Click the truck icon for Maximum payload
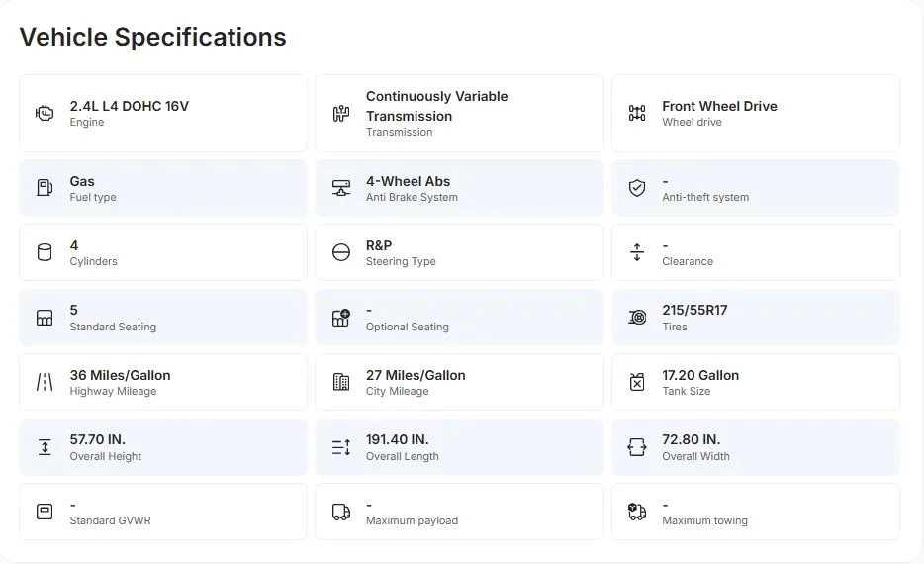The width and height of the screenshot is (924, 564). [x=341, y=512]
